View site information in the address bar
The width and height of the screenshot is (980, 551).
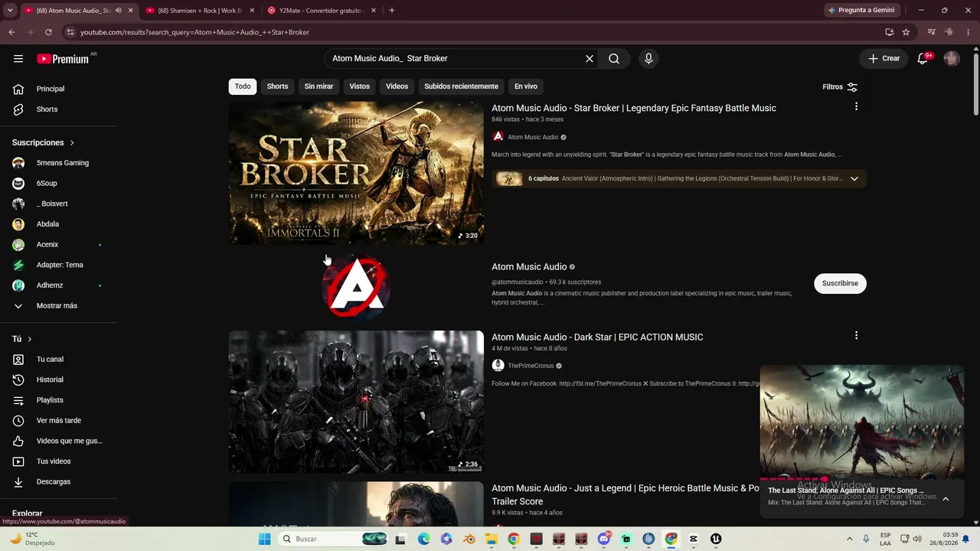pos(70,32)
